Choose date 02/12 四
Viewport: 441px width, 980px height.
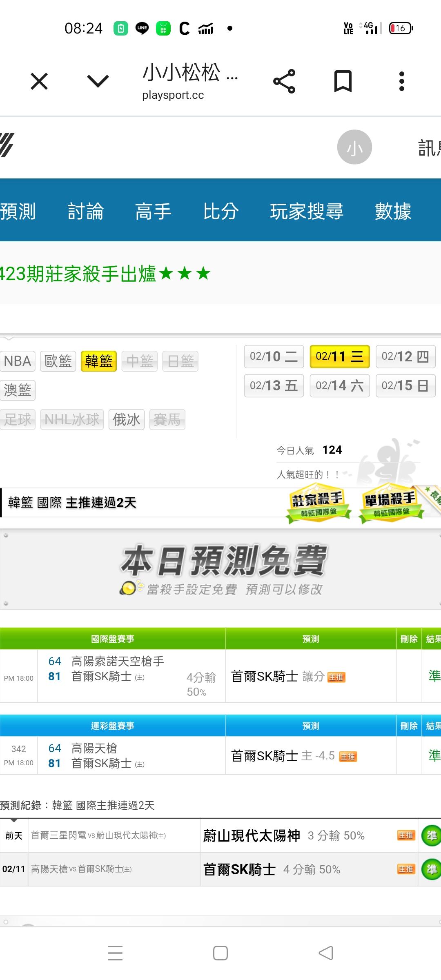click(x=405, y=356)
